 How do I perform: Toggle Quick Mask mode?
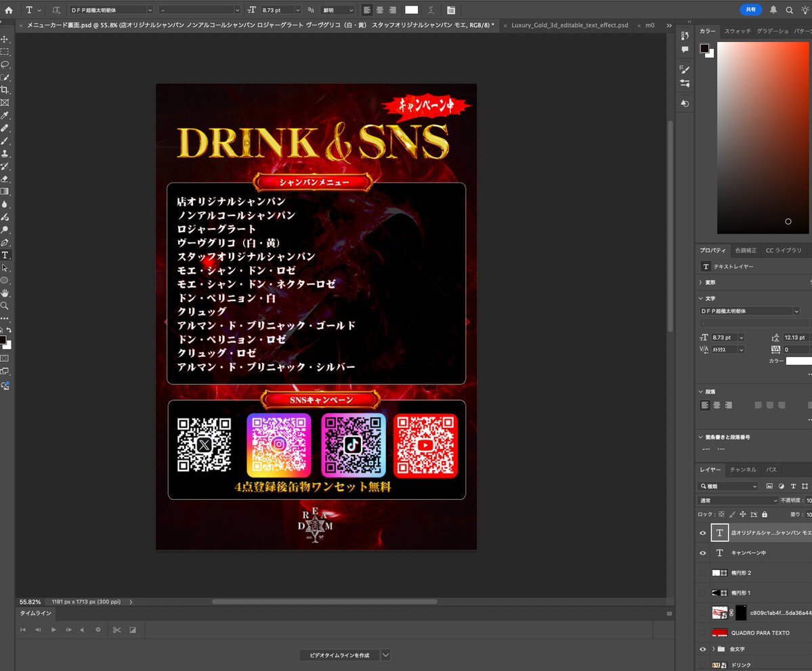tap(5, 358)
